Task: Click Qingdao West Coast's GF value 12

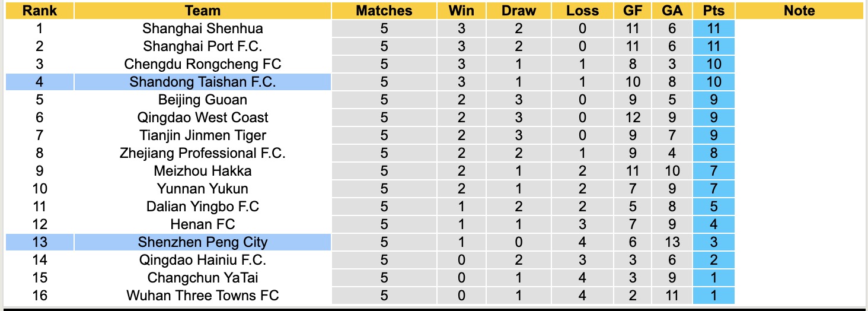Action: (x=632, y=118)
